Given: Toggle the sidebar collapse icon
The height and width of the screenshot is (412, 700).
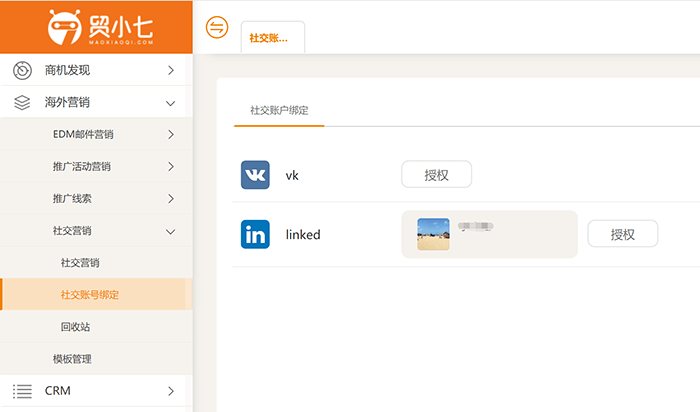Looking at the screenshot, I should [217, 27].
